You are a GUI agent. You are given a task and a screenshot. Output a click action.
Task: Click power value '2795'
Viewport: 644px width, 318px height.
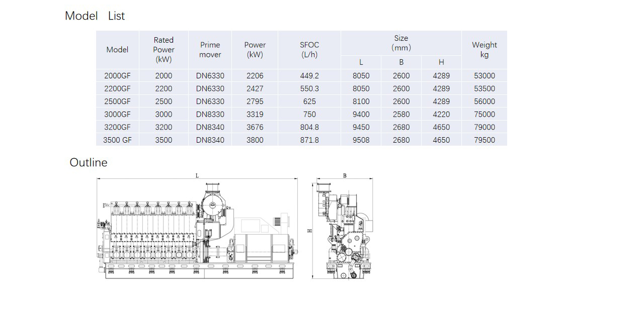click(x=255, y=101)
